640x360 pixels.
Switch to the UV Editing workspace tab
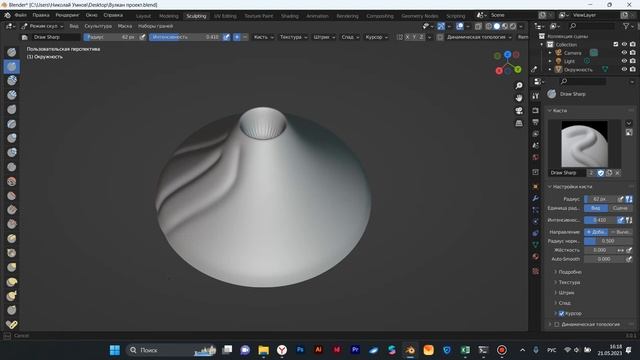(225, 16)
